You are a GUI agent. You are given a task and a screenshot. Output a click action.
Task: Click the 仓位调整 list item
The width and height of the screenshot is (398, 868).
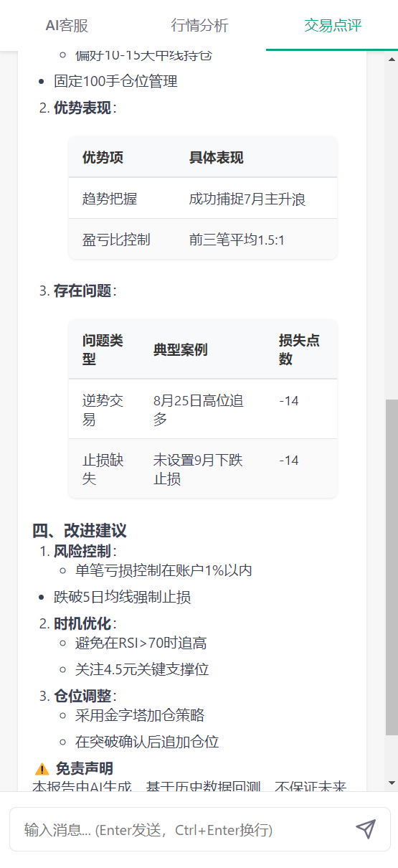pyautogui.click(x=85, y=696)
